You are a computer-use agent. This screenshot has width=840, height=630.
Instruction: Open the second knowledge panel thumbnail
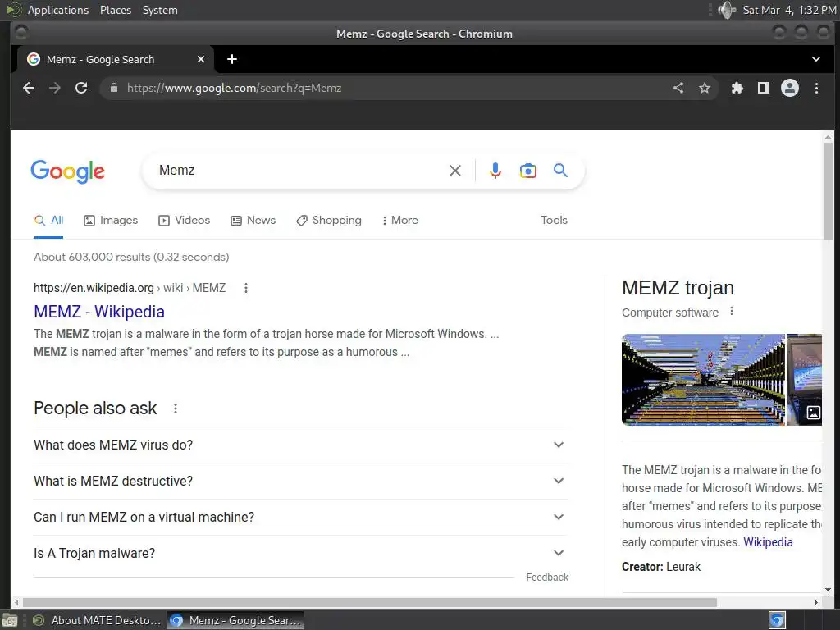804,380
